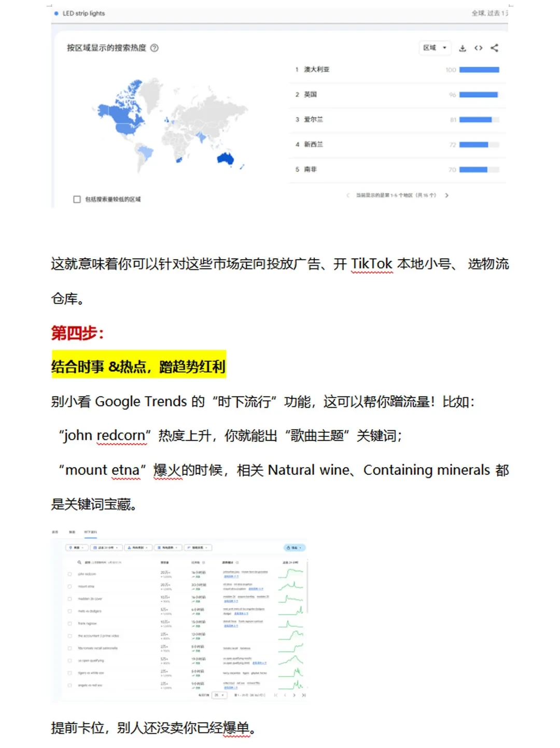Click the interest bar for 澳大利亚
Viewport: 560px width, 748px height.
click(x=479, y=69)
